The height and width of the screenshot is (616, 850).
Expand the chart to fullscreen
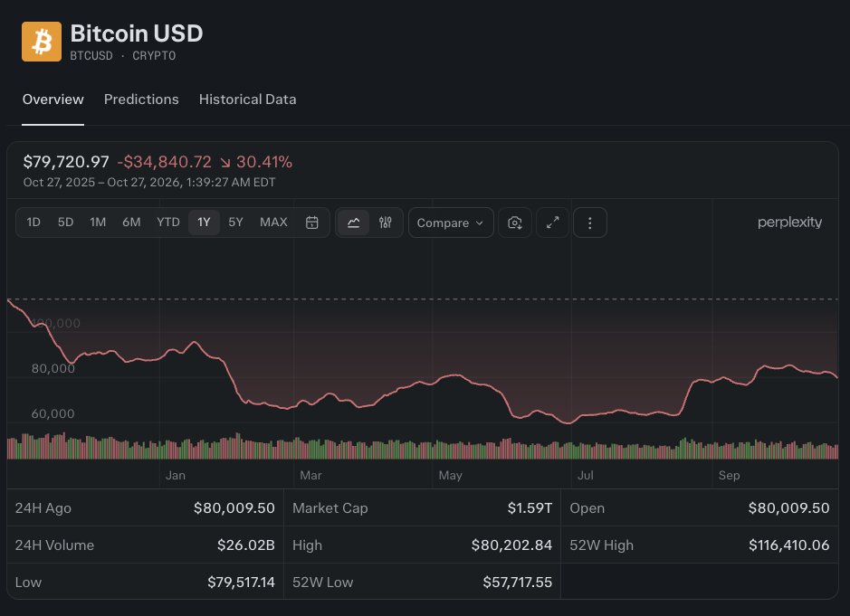[552, 223]
